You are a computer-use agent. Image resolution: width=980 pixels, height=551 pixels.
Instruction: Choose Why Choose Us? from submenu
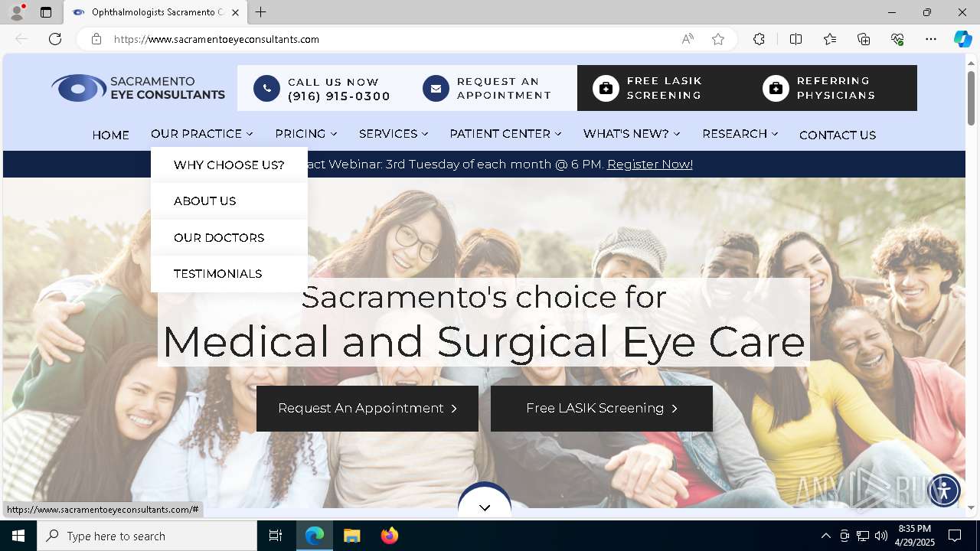(229, 165)
